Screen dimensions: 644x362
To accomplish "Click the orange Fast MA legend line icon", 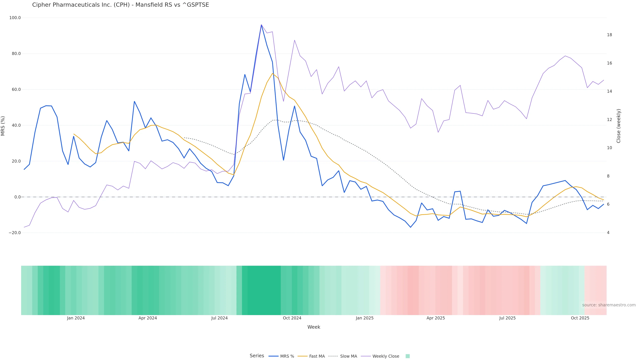I will click(303, 356).
